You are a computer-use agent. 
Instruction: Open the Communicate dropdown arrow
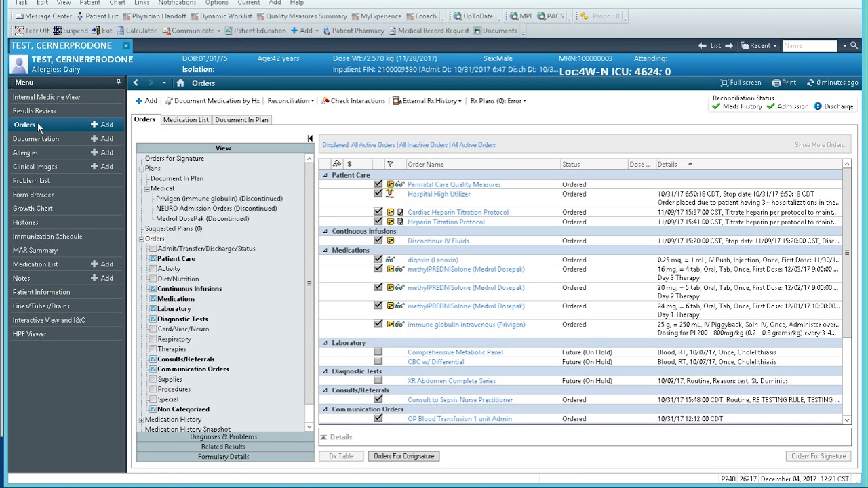pyautogui.click(x=218, y=30)
